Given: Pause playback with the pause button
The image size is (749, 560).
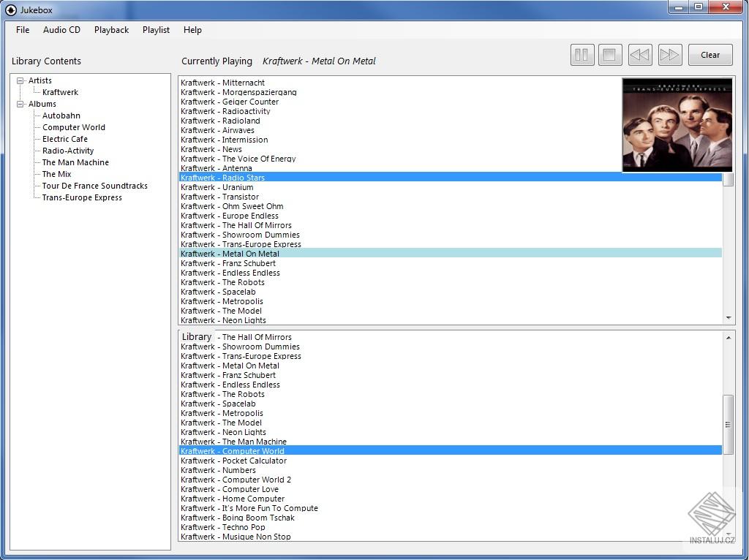Looking at the screenshot, I should coord(581,55).
